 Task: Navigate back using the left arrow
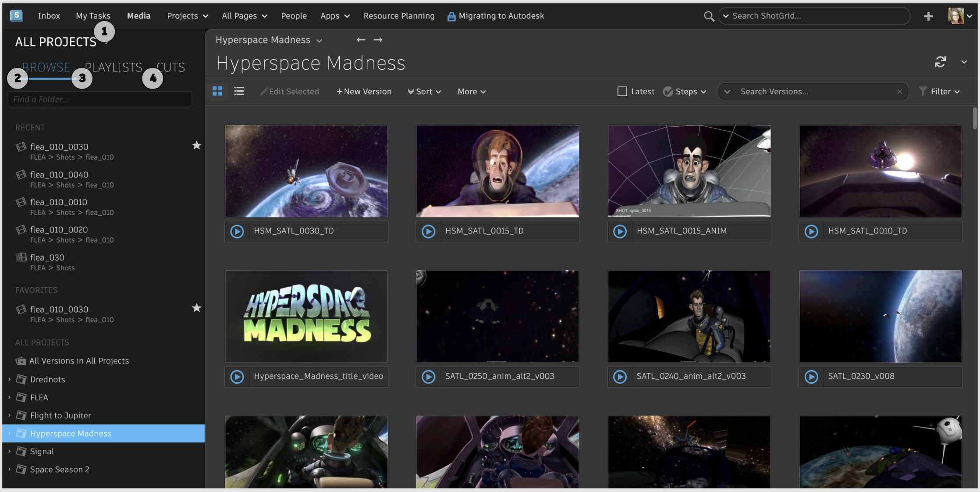click(x=360, y=39)
